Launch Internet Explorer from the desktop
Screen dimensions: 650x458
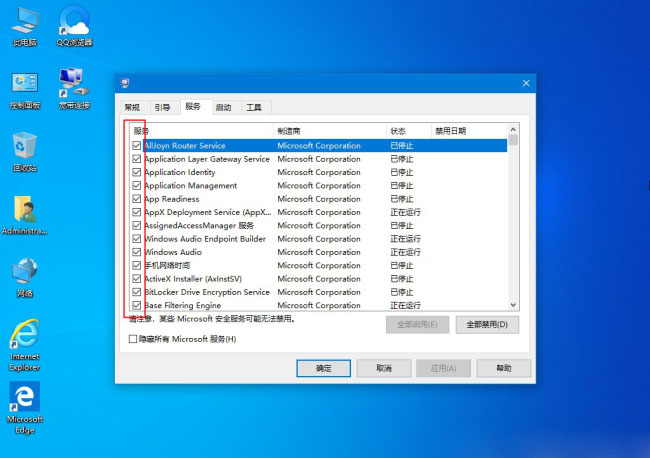point(25,345)
